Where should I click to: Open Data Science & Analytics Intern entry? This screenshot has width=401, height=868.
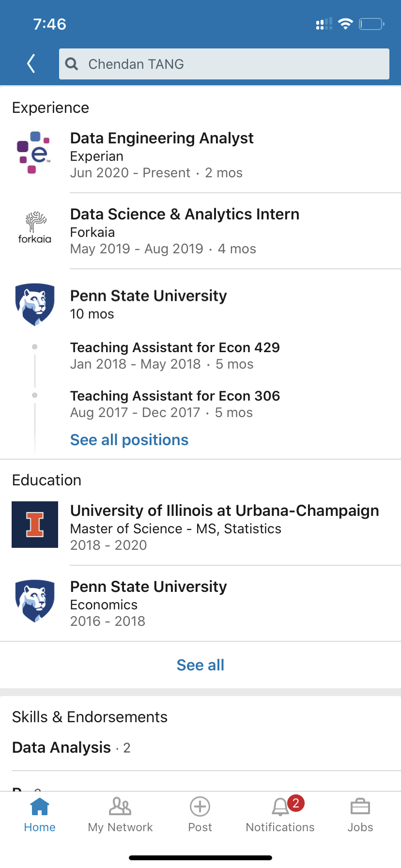(x=185, y=215)
